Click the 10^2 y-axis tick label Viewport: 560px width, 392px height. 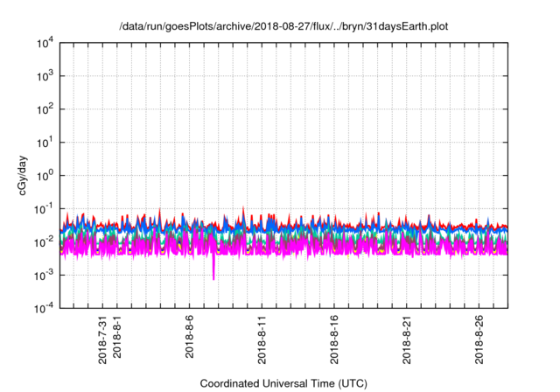coord(46,108)
